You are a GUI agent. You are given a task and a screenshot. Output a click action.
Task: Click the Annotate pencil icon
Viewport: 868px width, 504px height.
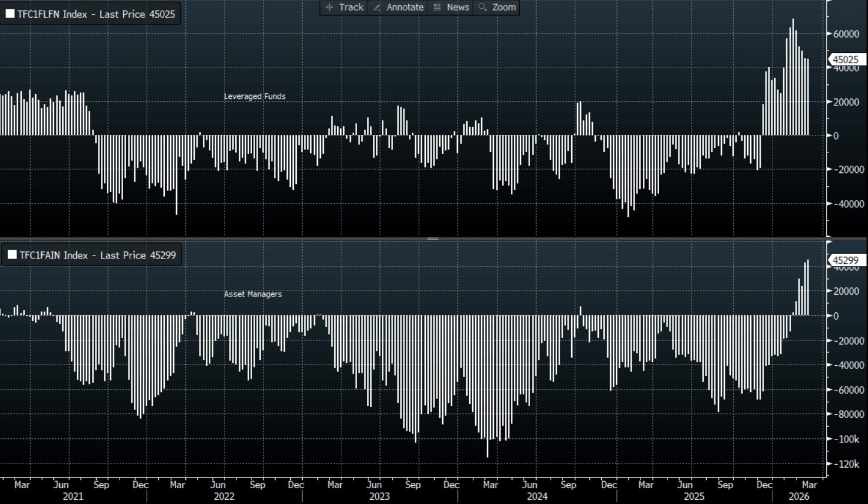coord(377,7)
